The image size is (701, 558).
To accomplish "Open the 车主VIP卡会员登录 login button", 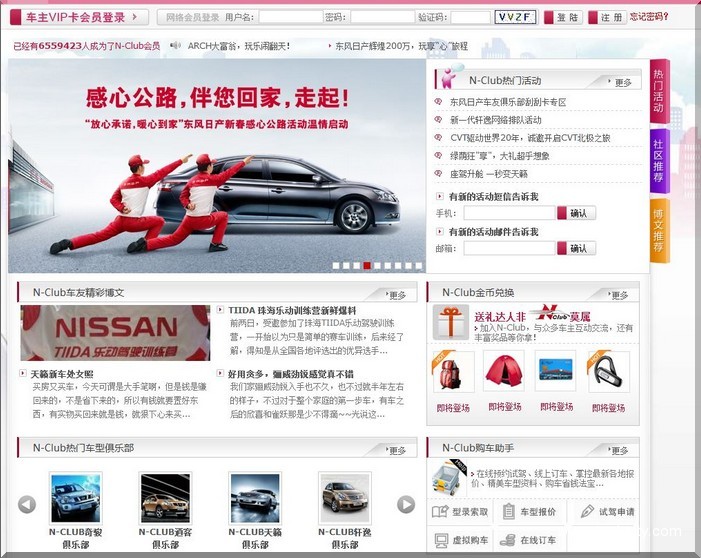I will [79, 17].
